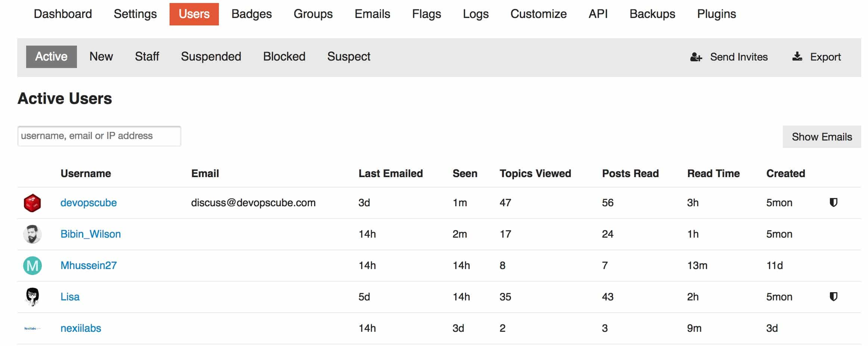The height and width of the screenshot is (346, 868).
Task: Show the Staff users list
Action: 147,56
